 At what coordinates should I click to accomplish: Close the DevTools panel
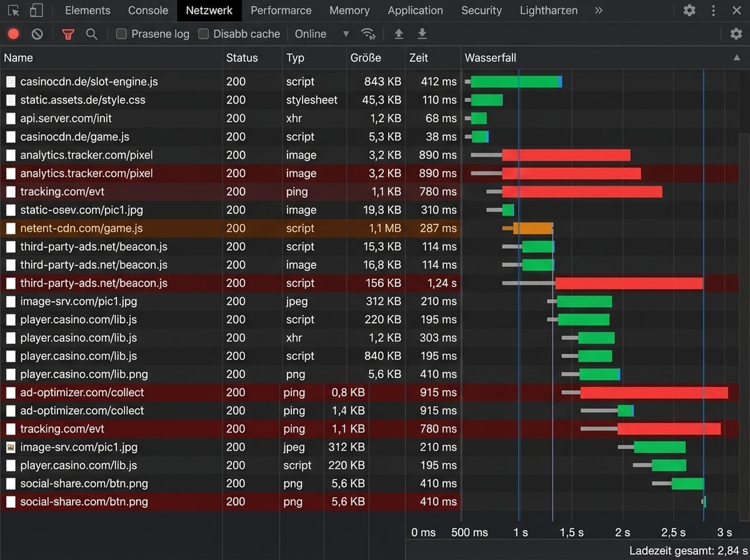pos(737,10)
